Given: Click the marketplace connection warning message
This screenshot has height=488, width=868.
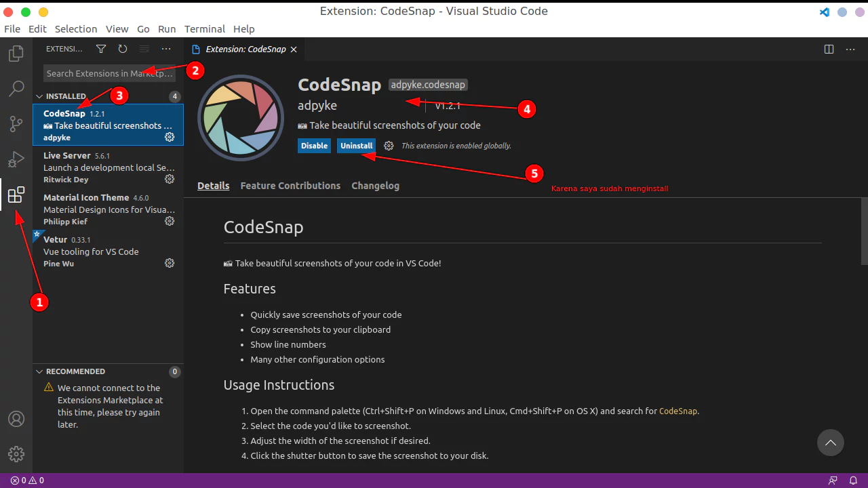Looking at the screenshot, I should (x=110, y=406).
